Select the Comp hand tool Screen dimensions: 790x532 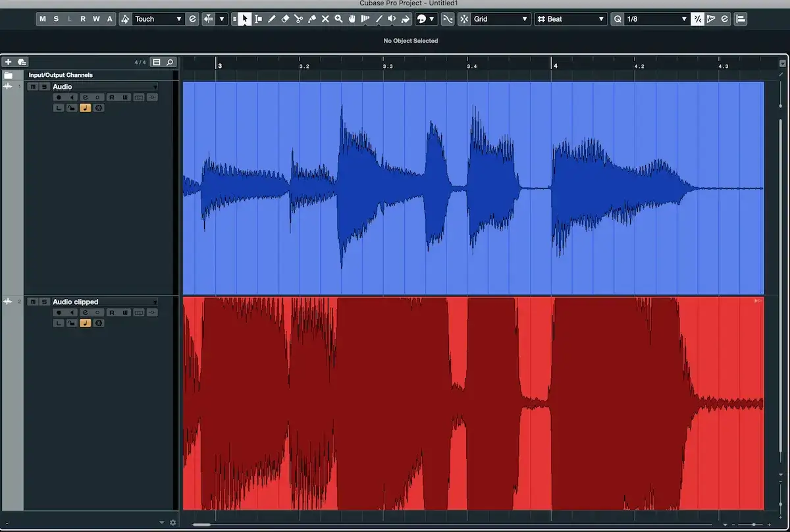(x=352, y=19)
